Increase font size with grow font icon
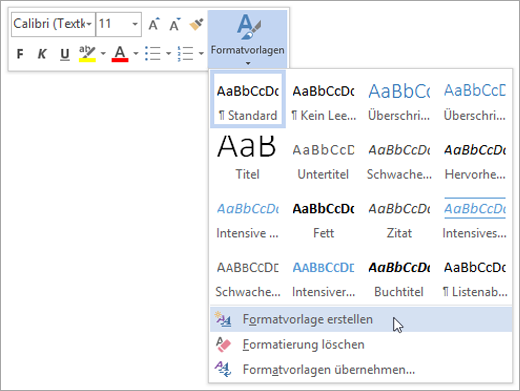 154,24
